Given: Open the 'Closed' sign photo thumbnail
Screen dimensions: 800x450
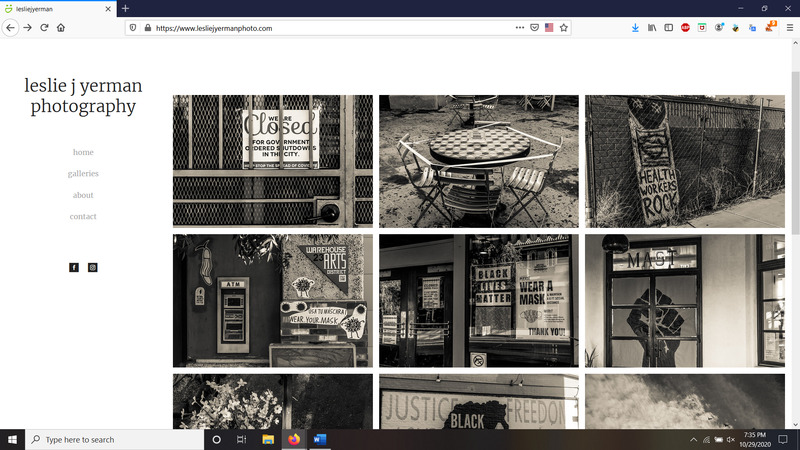Looking at the screenshot, I should [272, 161].
